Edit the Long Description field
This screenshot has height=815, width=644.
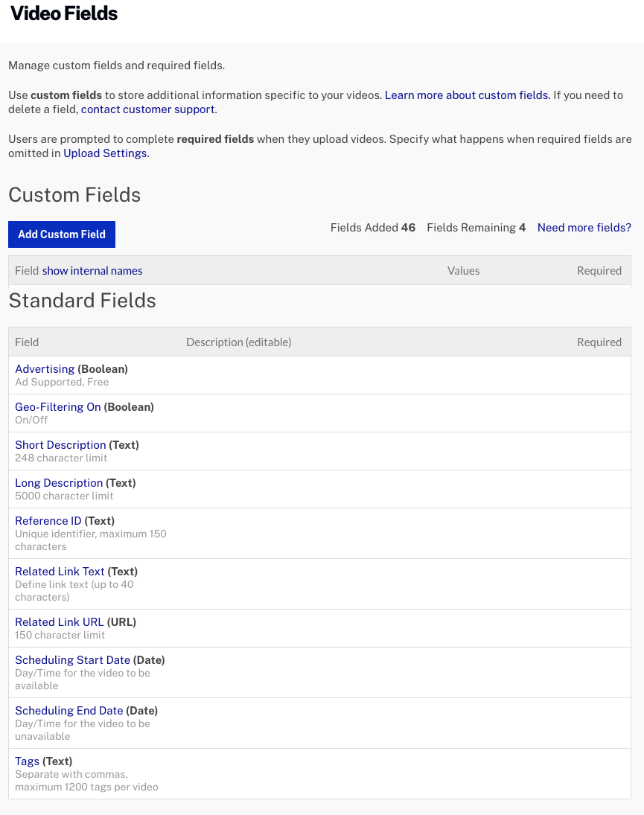[59, 483]
